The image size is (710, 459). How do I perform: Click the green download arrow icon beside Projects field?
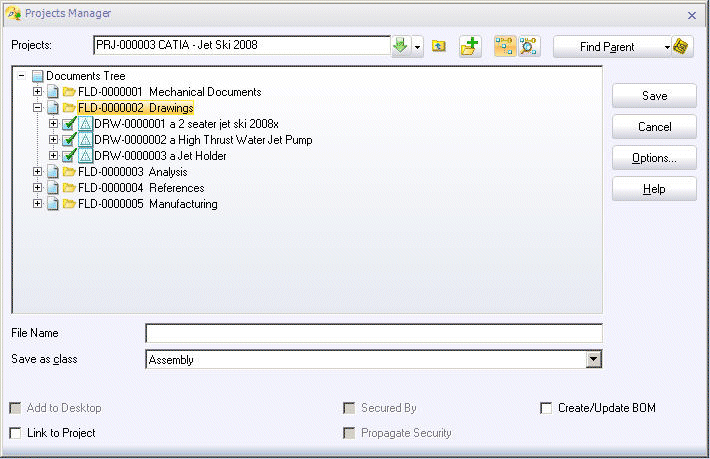(x=401, y=46)
